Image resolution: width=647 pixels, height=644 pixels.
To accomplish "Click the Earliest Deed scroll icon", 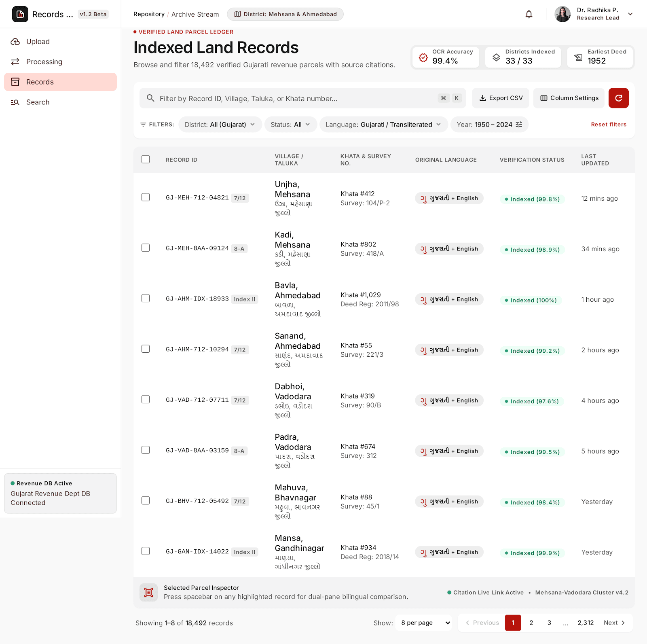I will click(x=579, y=57).
